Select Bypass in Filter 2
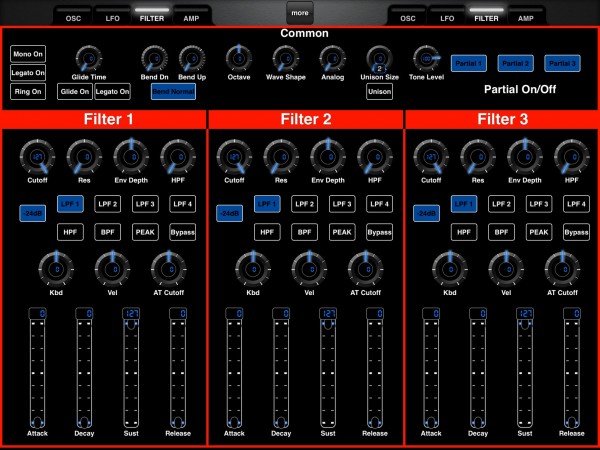The width and height of the screenshot is (600, 450). coord(379,232)
